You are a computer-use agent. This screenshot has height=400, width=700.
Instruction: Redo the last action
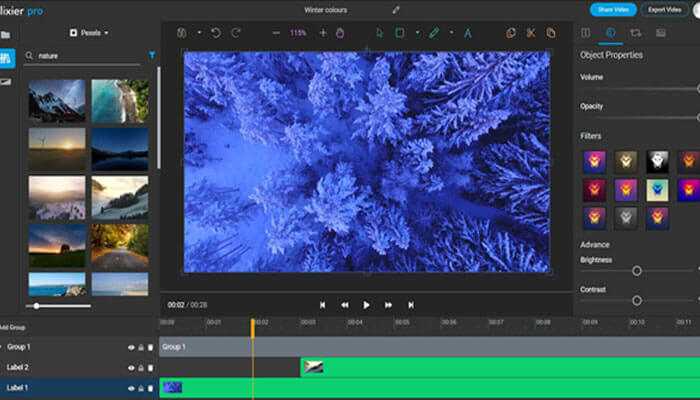coord(236,33)
